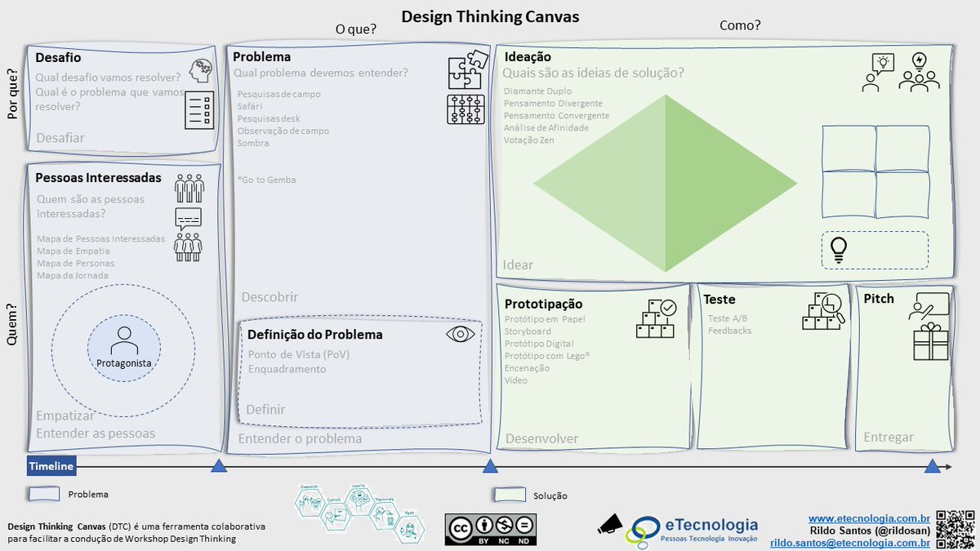Click the "O que?" column label
The width and height of the screenshot is (980, 551).
(356, 29)
